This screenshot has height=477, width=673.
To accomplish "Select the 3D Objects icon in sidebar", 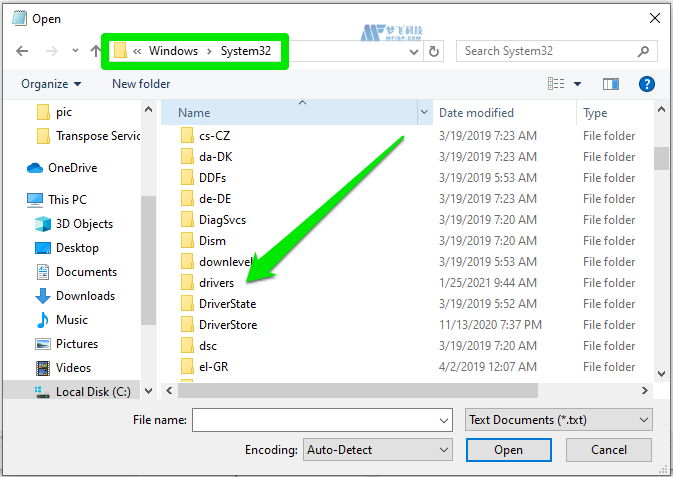I will click(43, 224).
